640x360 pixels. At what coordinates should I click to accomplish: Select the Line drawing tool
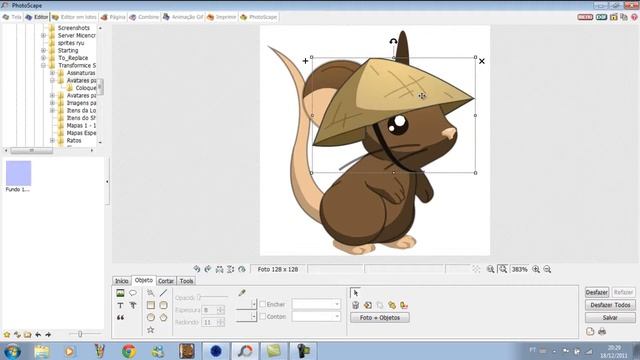[163, 293]
